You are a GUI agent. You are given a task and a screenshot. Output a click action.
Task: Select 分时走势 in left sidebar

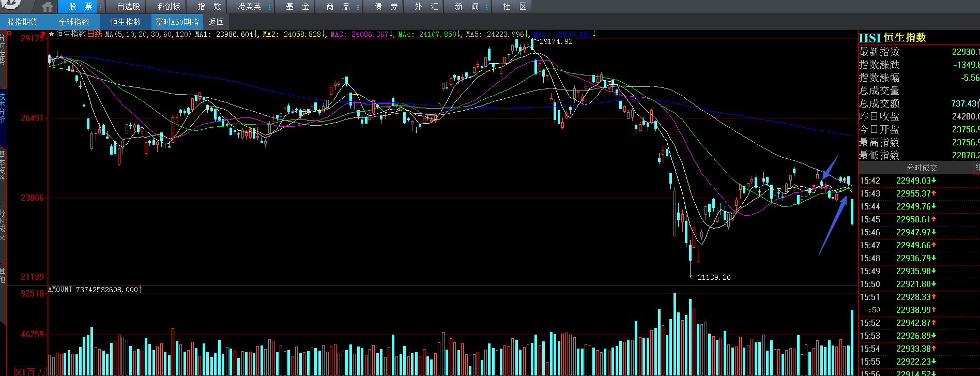pos(3,50)
